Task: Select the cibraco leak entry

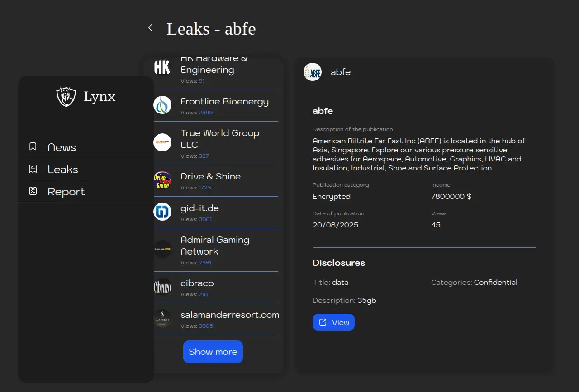Action: click(197, 283)
